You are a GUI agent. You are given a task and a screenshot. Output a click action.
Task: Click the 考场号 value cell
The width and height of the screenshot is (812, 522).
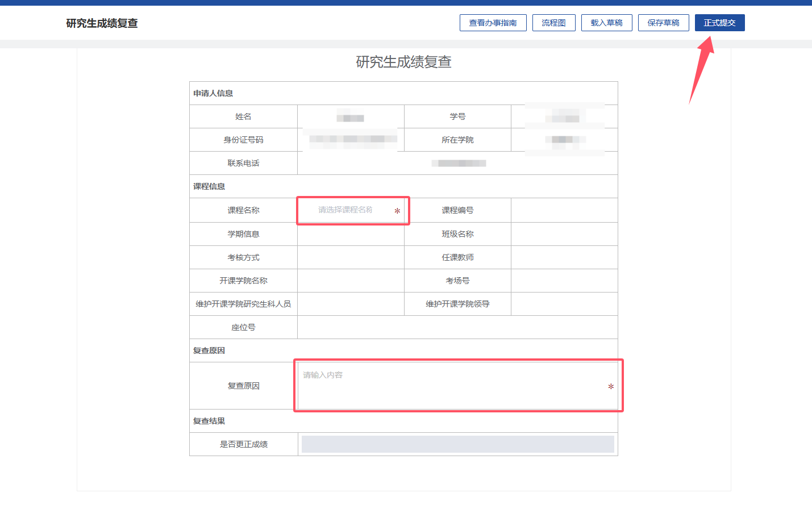pos(564,281)
